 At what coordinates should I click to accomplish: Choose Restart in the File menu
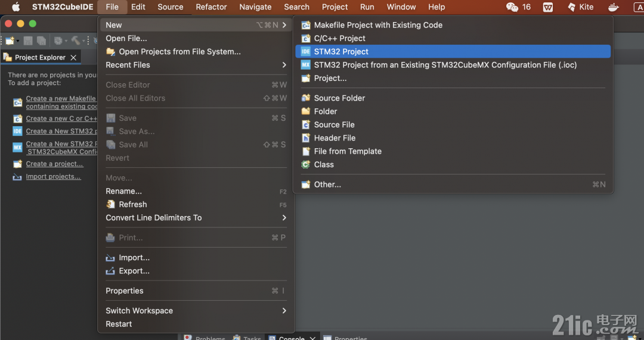196,324
